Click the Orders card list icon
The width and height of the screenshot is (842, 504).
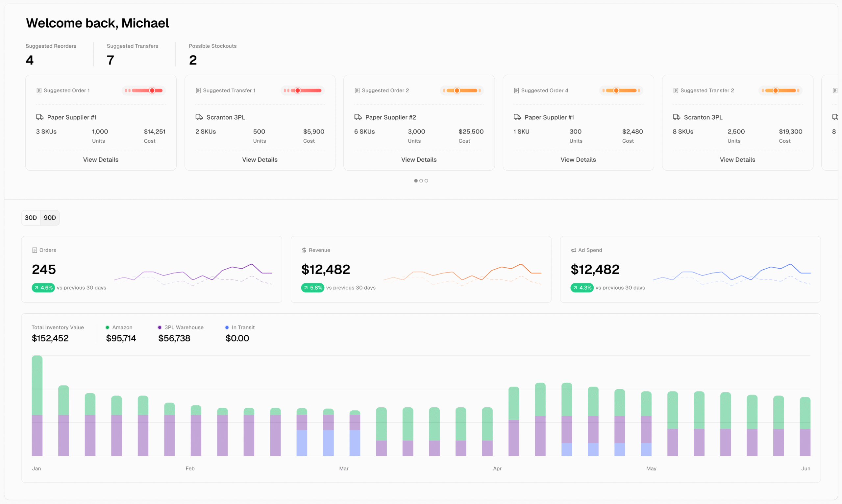tap(34, 250)
